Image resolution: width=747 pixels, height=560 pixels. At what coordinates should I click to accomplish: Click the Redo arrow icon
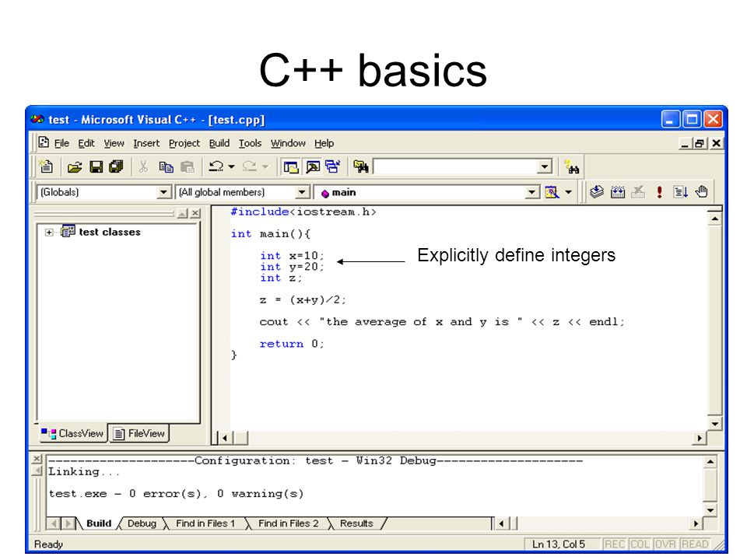pyautogui.click(x=250, y=166)
